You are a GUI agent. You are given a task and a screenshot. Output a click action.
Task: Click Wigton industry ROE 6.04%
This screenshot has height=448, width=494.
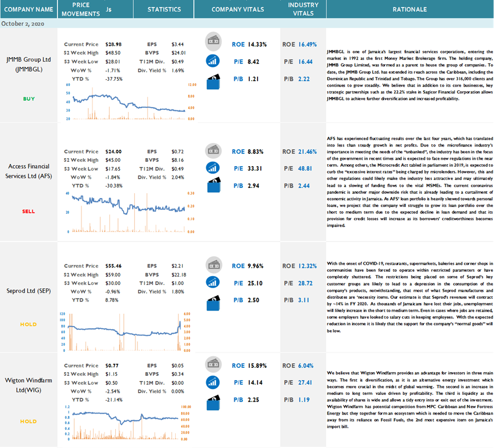coord(306,366)
